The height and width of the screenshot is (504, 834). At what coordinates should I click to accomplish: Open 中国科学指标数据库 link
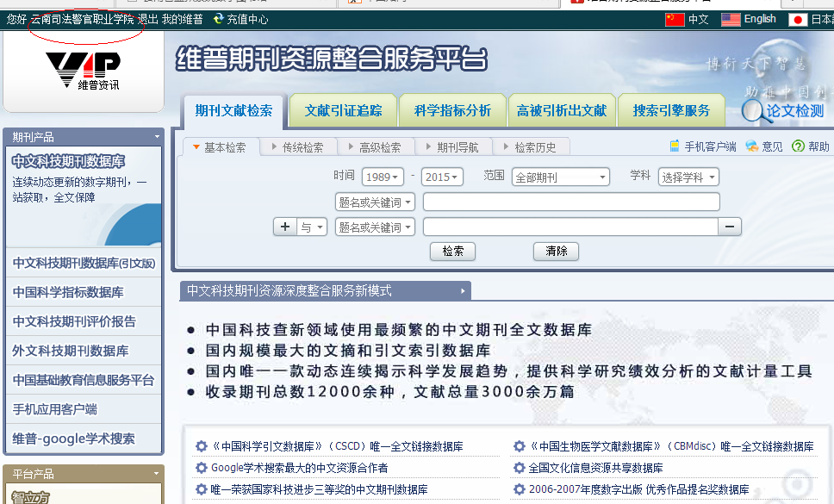(x=68, y=292)
